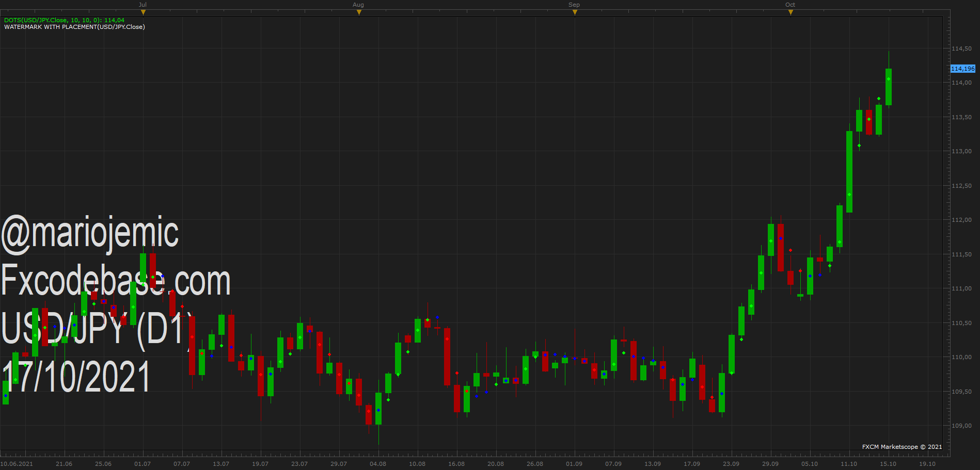This screenshot has width=980, height=470.
Task: Click the Jul month marker triangle
Action: pyautogui.click(x=143, y=12)
